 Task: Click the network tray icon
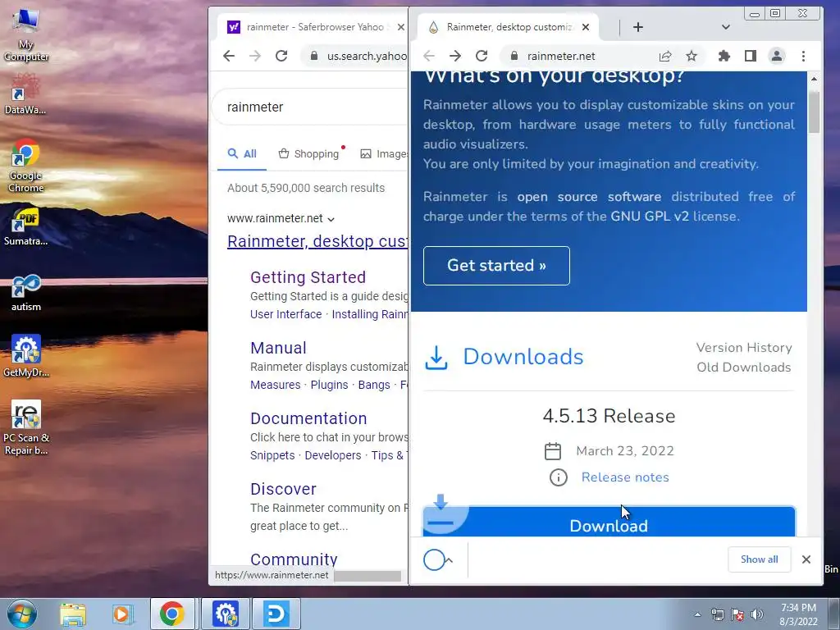[717, 614]
